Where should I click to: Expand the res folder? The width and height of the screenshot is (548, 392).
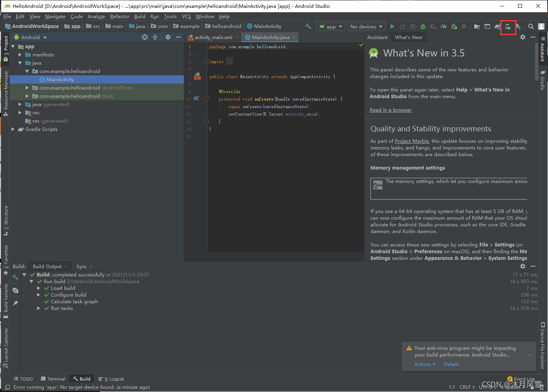tap(20, 113)
